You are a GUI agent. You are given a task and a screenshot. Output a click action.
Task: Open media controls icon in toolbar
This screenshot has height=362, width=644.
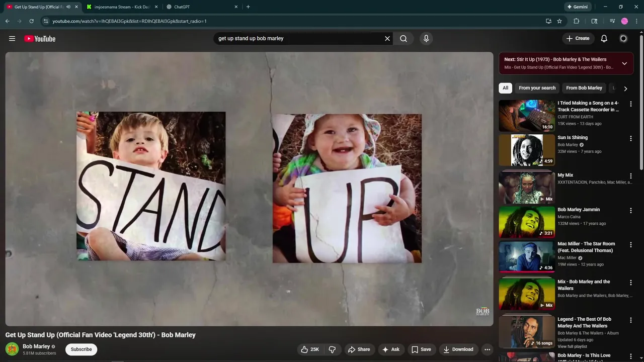click(612, 21)
